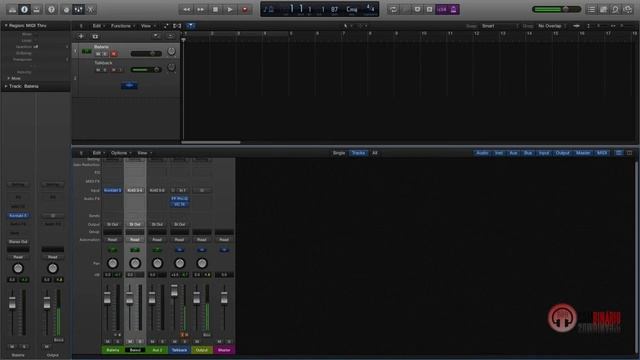Adjust the Talkback track volume slider
This screenshot has height=360, width=640.
point(146,70)
